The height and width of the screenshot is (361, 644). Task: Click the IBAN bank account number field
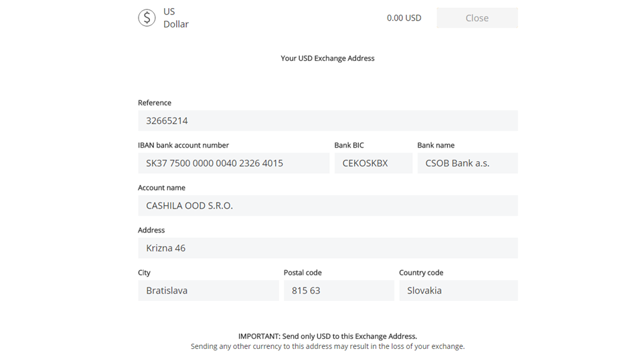coord(234,163)
